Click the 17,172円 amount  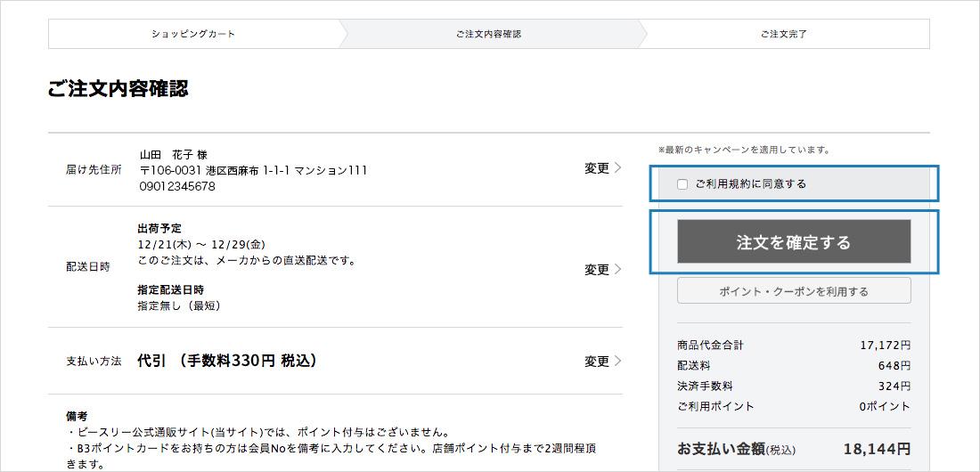pos(885,345)
